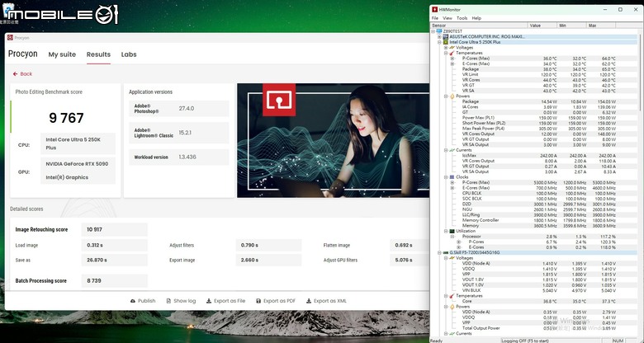The image size is (644, 343).
Task: Click the red Procyon benchmark logo in banner
Action: coord(279,100)
